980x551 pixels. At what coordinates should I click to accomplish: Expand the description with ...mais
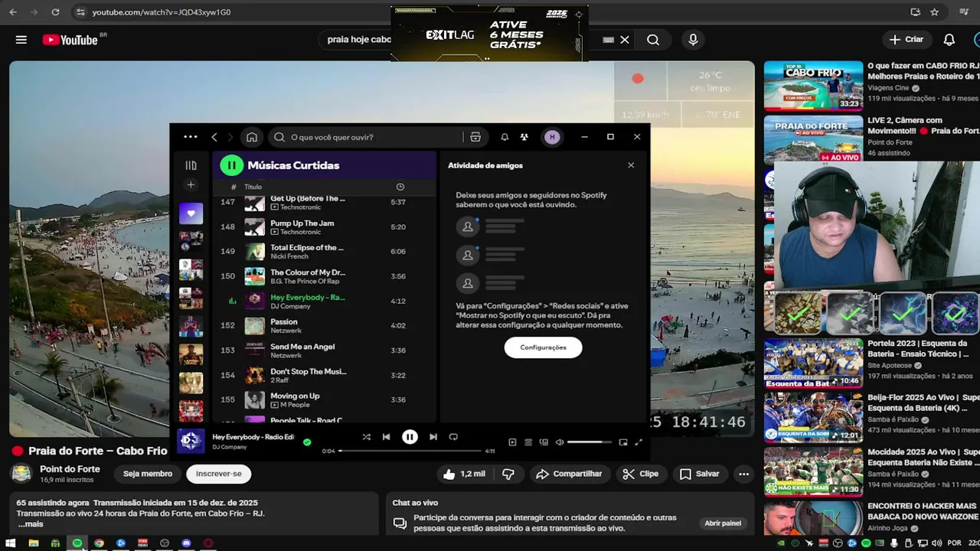tap(31, 524)
